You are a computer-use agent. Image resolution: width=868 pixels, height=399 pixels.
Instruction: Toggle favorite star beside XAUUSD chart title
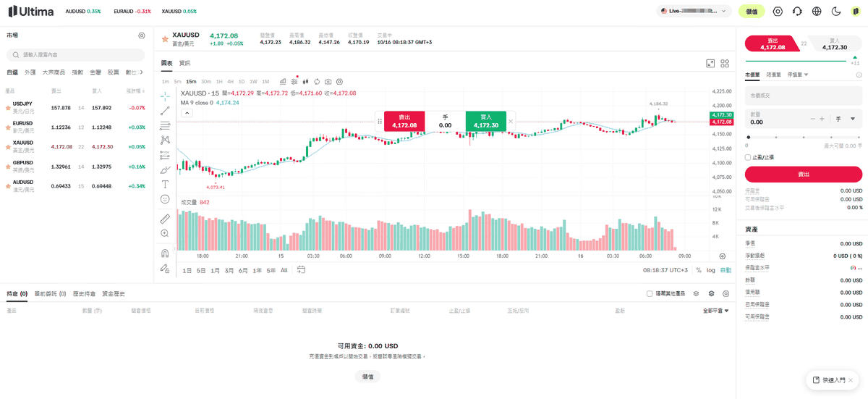click(164, 38)
